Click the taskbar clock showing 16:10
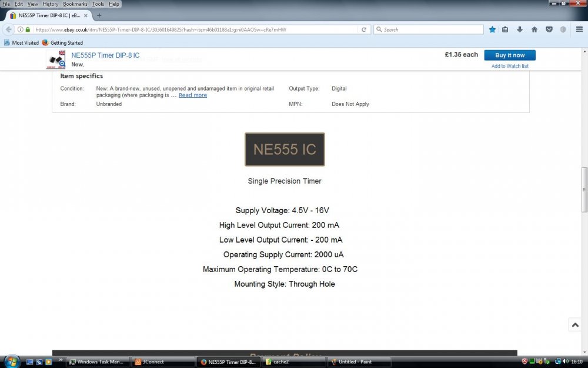 577,362
